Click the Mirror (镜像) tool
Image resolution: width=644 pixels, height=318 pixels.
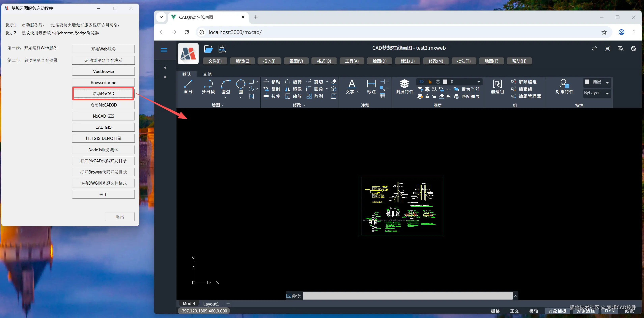pyautogui.click(x=293, y=89)
